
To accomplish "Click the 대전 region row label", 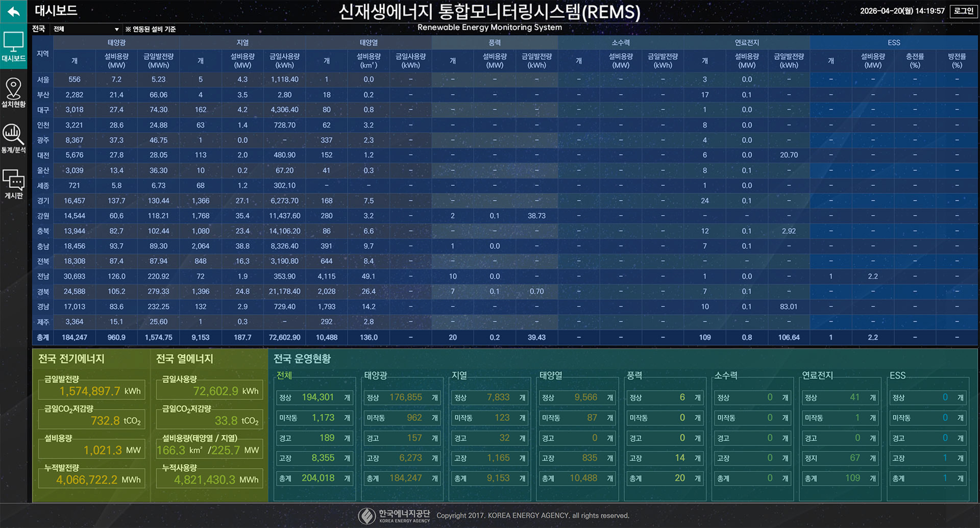I will coord(43,155).
